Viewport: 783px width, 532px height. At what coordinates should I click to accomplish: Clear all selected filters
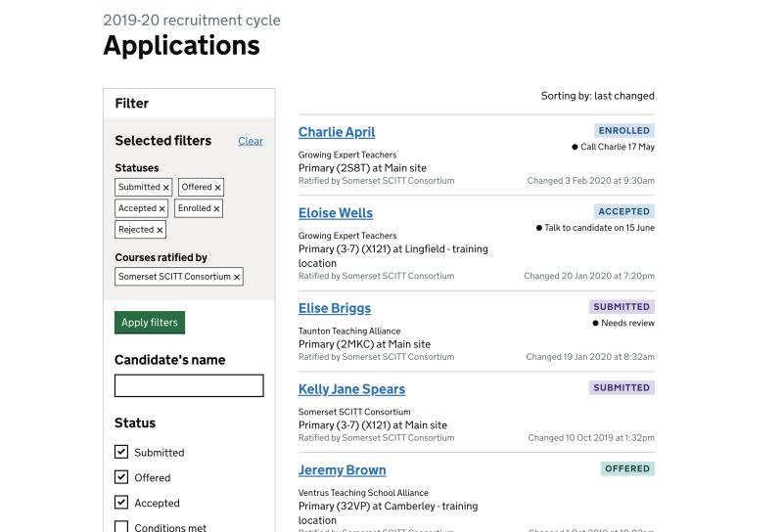tap(251, 141)
